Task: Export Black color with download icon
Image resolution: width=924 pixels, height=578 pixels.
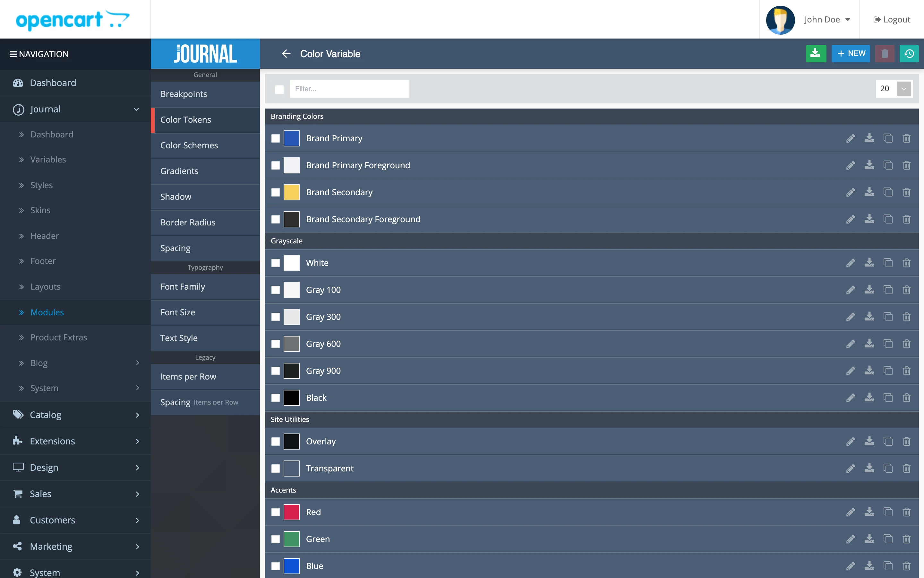Action: 869,398
